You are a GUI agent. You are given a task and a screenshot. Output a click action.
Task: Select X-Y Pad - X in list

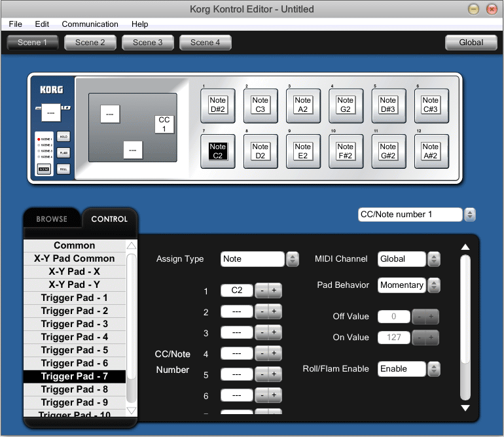[x=75, y=272]
